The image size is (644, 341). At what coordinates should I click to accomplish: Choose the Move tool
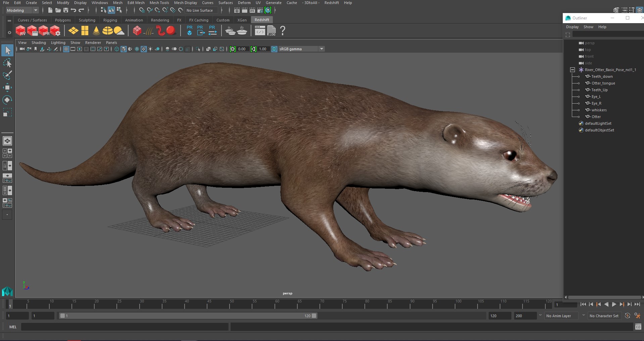pyautogui.click(x=7, y=88)
